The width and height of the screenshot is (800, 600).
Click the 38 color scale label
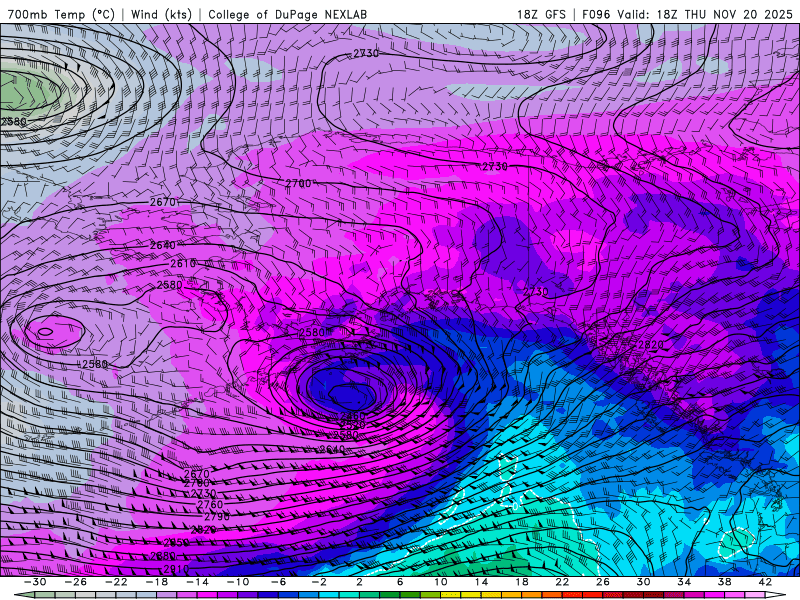[724, 582]
